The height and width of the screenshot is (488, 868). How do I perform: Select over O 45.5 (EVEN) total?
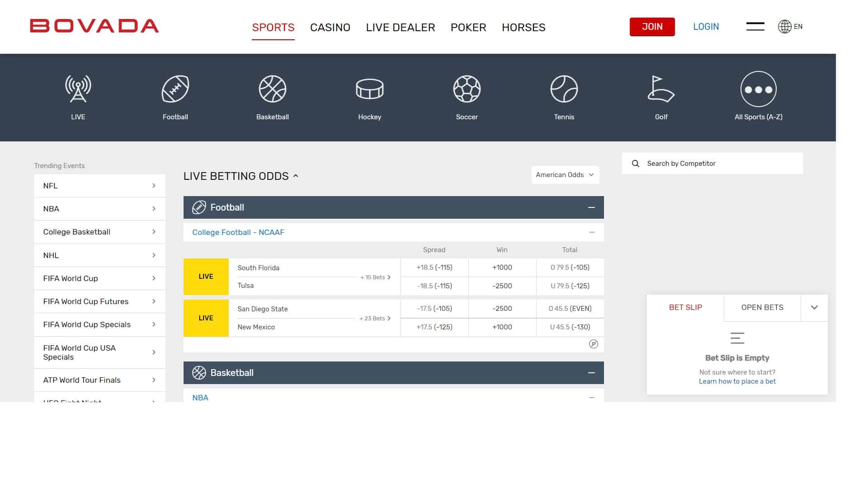pyautogui.click(x=570, y=309)
